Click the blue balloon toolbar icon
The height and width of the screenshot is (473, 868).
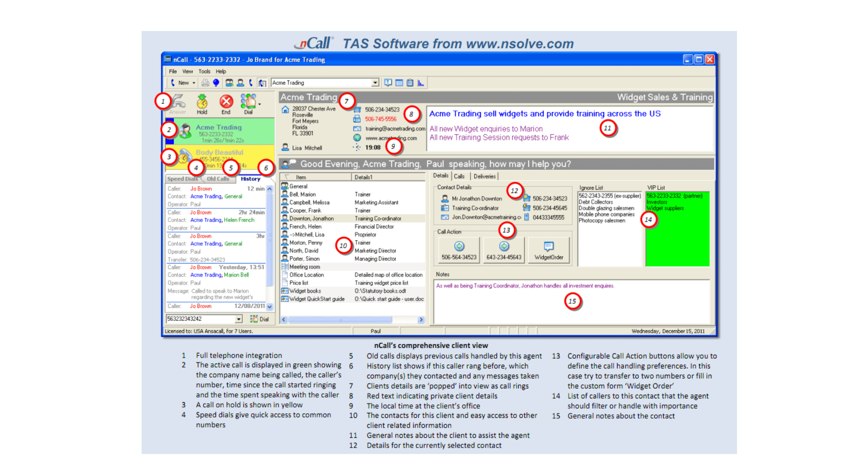[x=216, y=83]
